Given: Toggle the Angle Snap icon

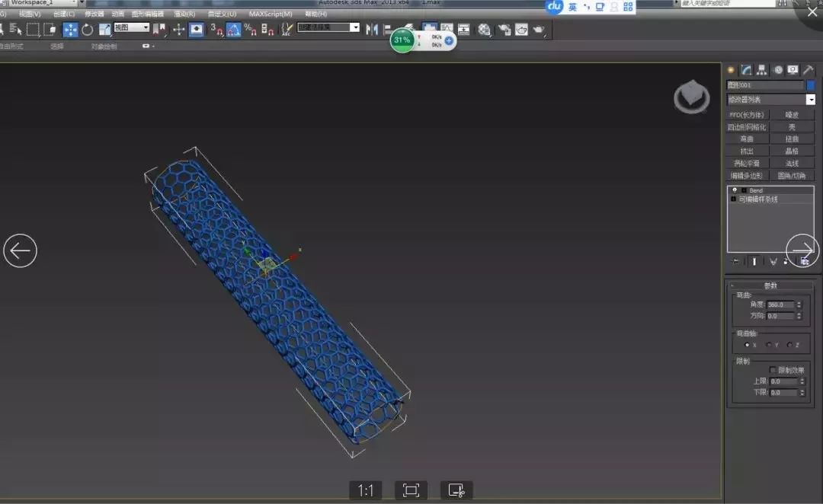Looking at the screenshot, I should tap(234, 30).
